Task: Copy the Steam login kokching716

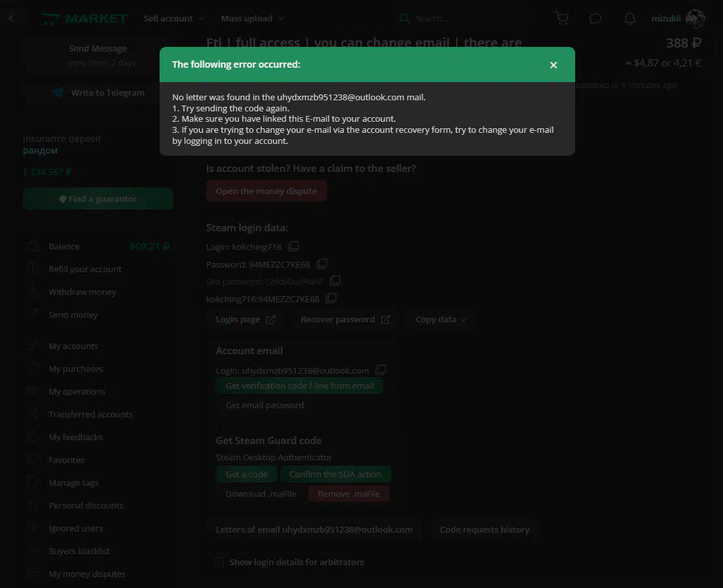Action: click(x=293, y=246)
